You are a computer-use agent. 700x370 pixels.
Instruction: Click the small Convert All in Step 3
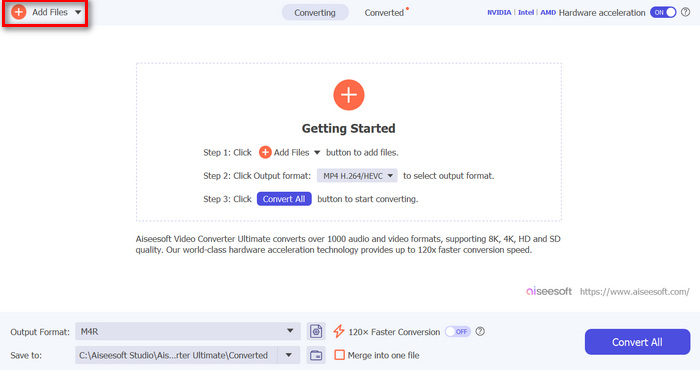click(284, 199)
